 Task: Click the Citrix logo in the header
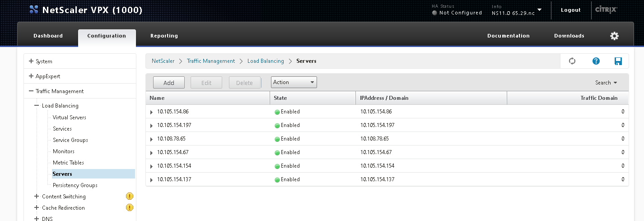(x=606, y=9)
